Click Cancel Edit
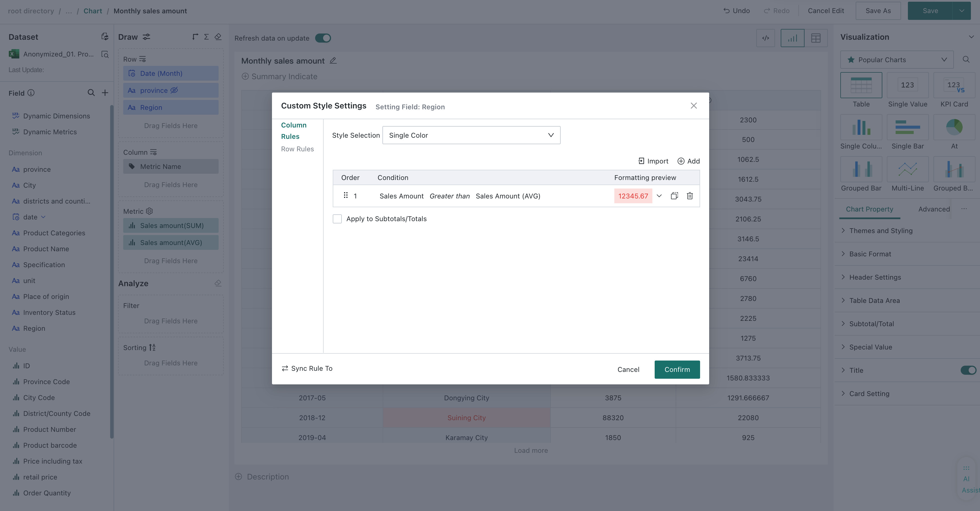Screen dimensions: 980x511 click(x=826, y=11)
